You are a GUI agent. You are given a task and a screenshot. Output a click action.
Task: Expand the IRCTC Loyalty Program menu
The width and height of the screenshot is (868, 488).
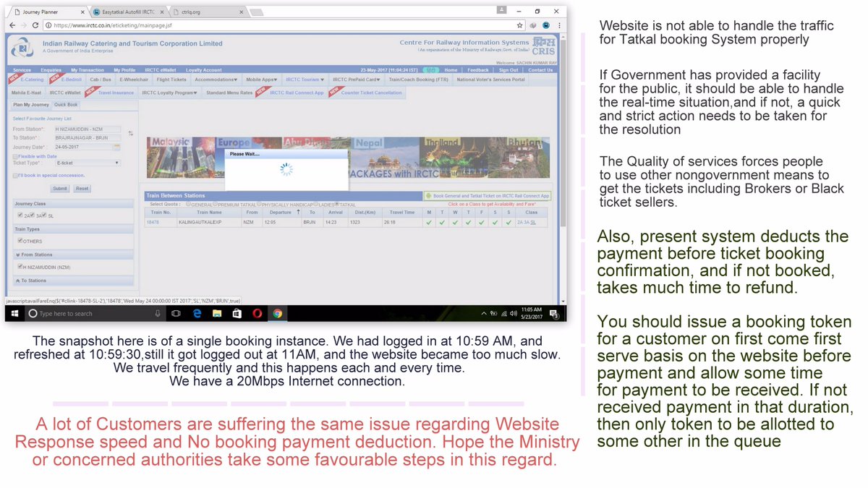(169, 93)
